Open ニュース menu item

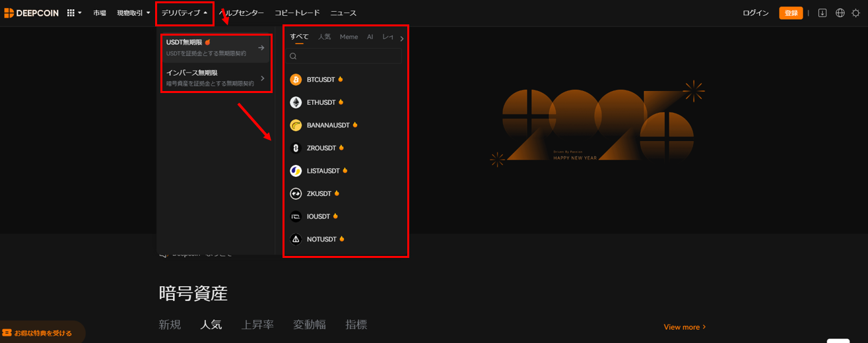343,13
